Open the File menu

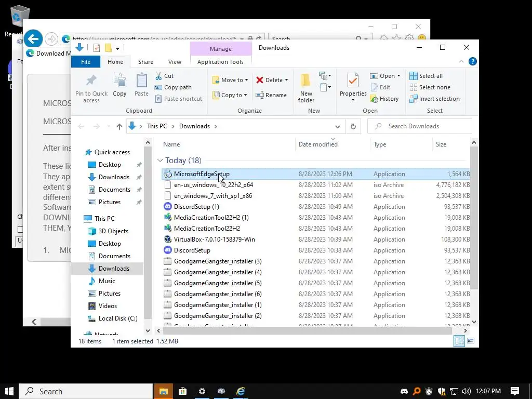pos(86,62)
